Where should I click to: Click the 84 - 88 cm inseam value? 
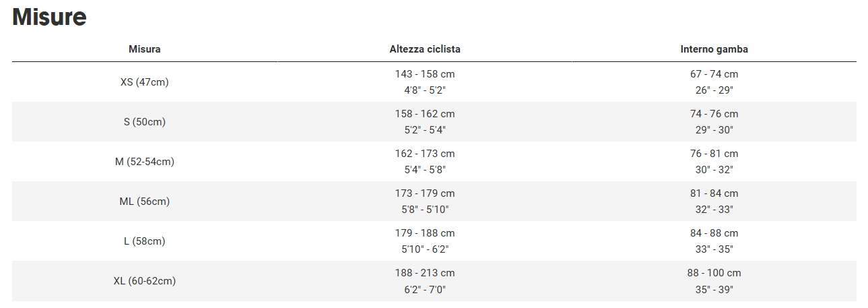[x=714, y=233]
